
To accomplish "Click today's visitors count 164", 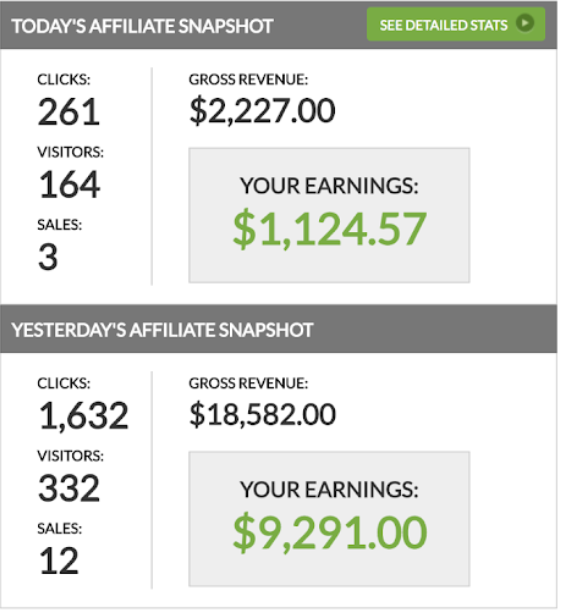I will pyautogui.click(x=69, y=185).
